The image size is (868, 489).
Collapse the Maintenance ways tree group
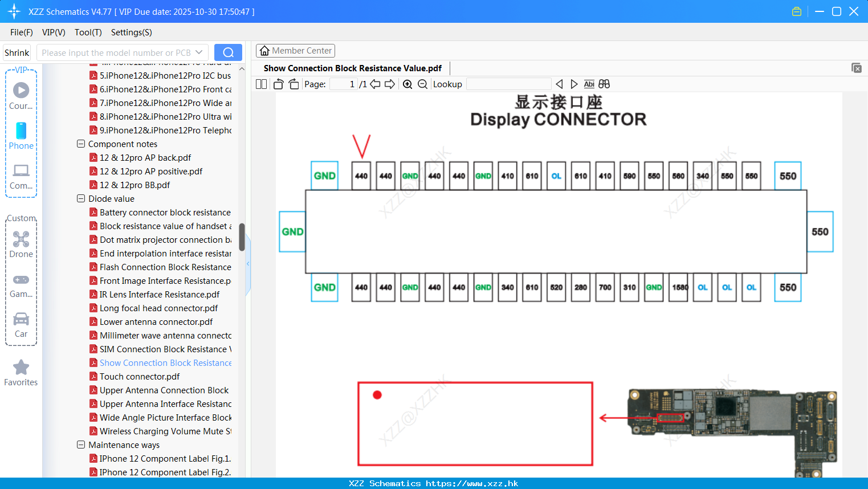click(x=81, y=445)
